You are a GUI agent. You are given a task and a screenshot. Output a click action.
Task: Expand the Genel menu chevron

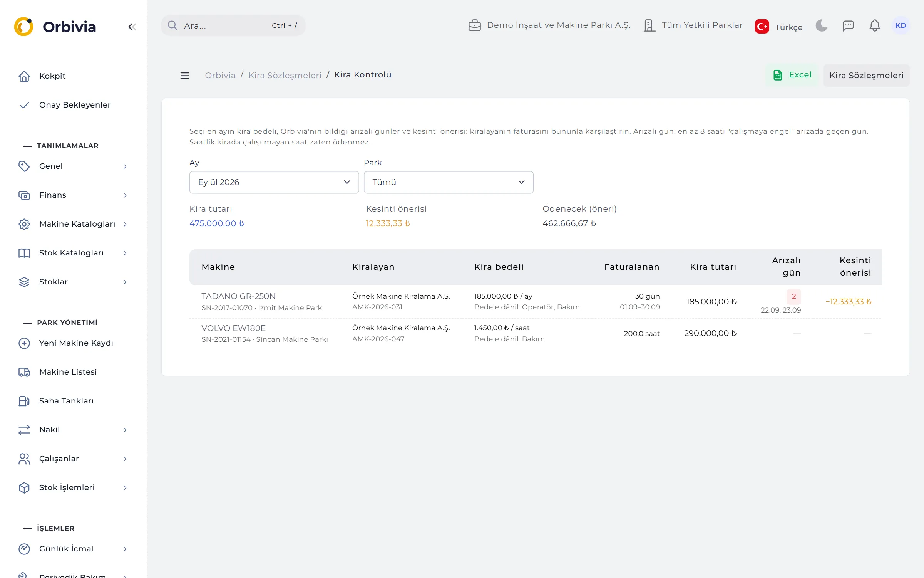125,166
